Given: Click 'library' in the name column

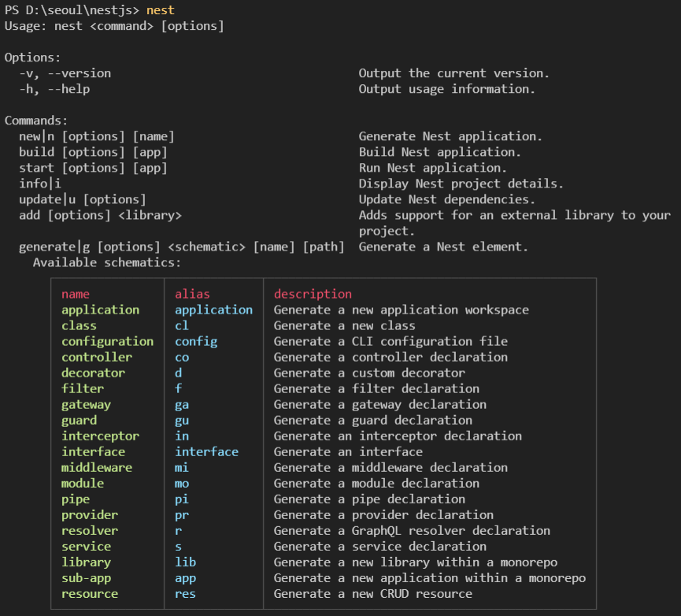Looking at the screenshot, I should click(x=86, y=562).
